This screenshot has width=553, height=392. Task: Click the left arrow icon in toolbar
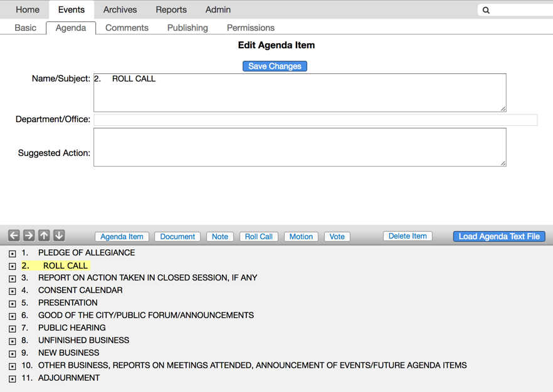[14, 235]
